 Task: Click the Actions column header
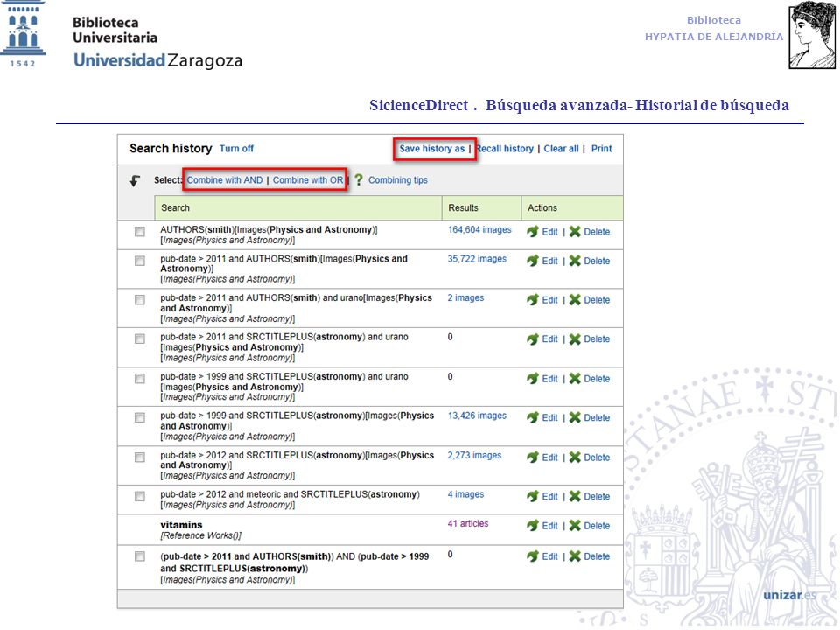572,208
